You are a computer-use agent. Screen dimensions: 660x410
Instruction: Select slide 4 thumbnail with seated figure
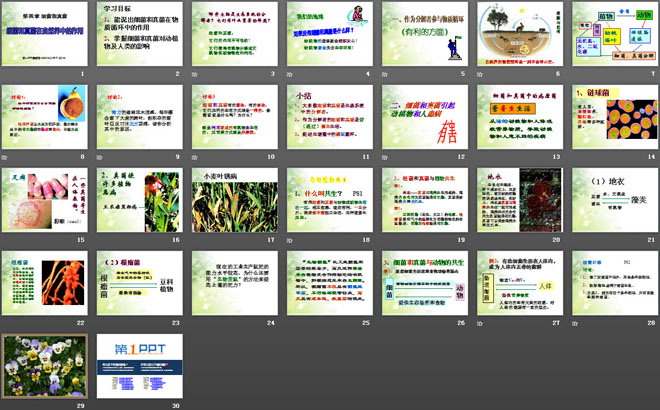point(330,34)
